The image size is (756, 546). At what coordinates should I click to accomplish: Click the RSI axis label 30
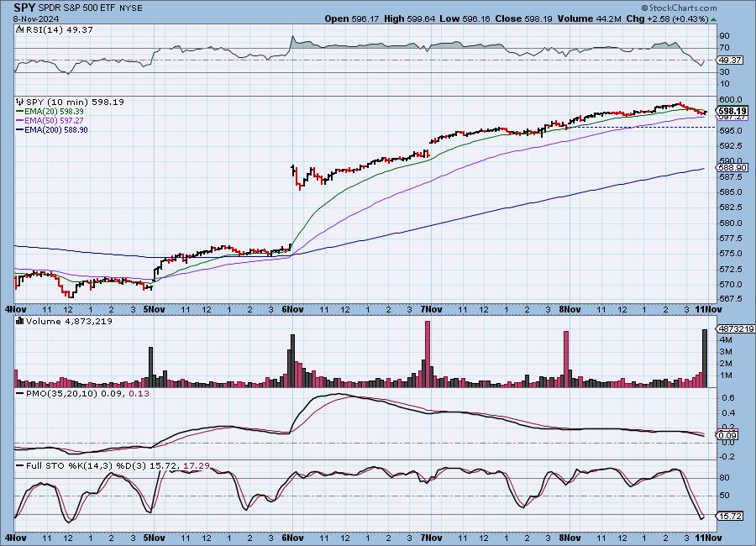tap(724, 72)
